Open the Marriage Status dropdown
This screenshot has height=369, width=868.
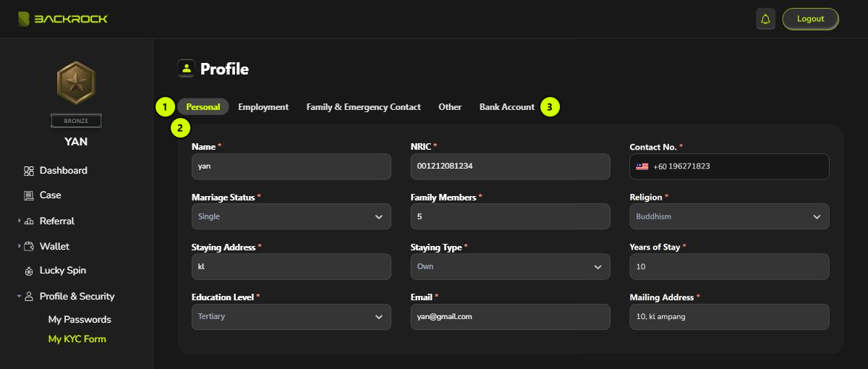[292, 216]
